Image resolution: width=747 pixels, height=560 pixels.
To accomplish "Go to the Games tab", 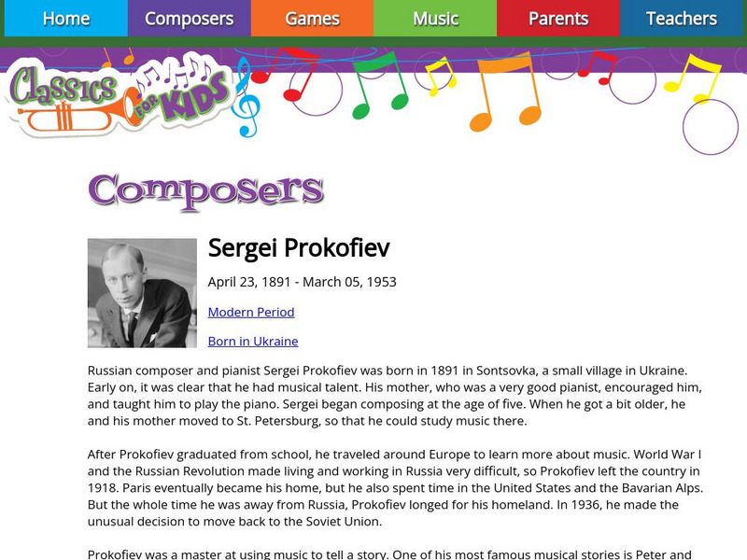I will (312, 19).
